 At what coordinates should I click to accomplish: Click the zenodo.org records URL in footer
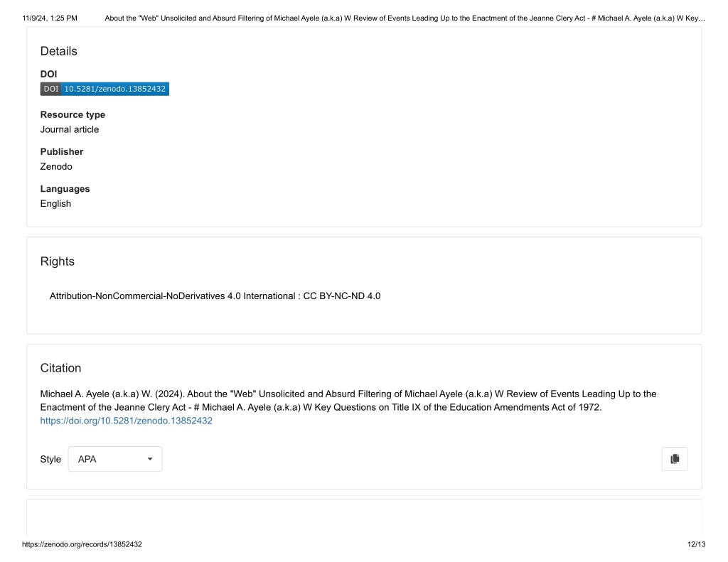(82, 544)
